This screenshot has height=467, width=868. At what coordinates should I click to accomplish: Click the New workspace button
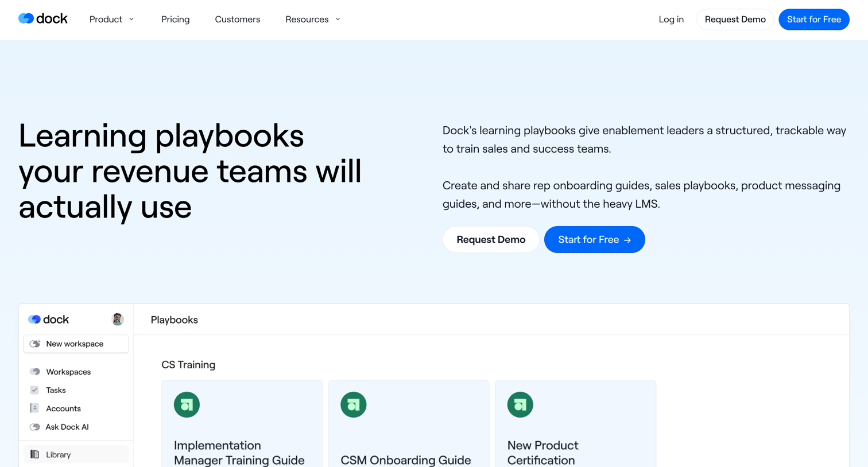76,344
